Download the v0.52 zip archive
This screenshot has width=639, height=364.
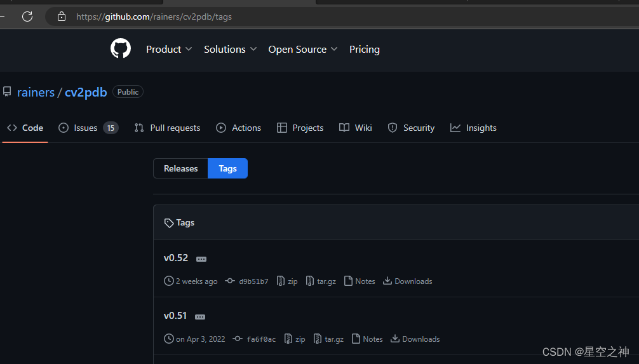(x=287, y=281)
